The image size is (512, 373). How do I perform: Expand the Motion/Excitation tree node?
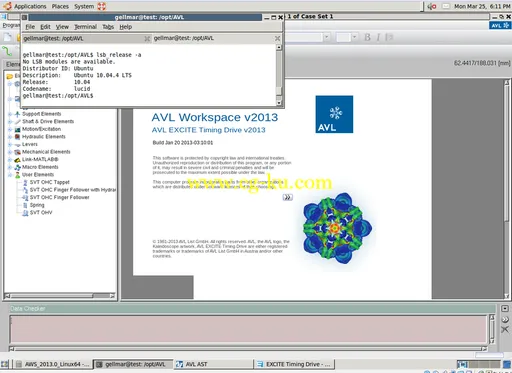[10, 129]
